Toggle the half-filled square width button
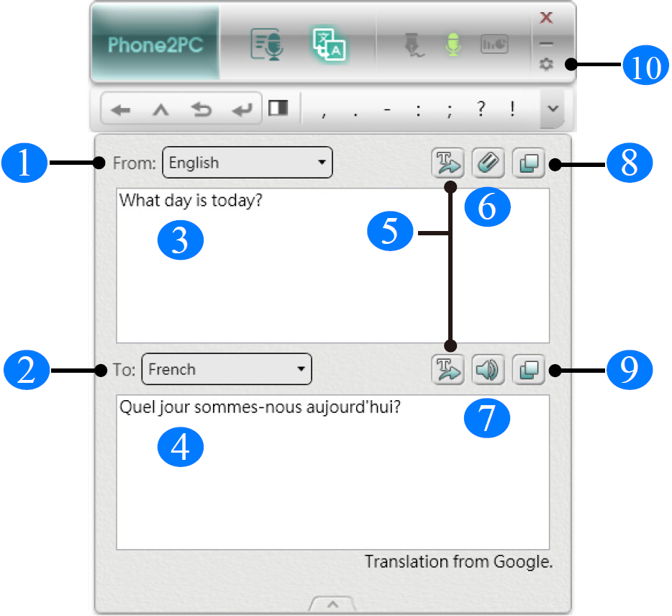This screenshot has width=672, height=616. click(278, 109)
